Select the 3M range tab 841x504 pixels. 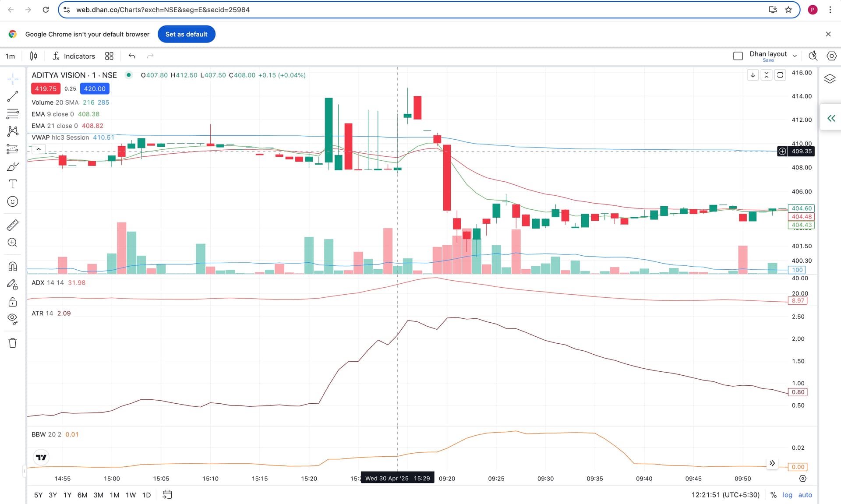pyautogui.click(x=99, y=495)
